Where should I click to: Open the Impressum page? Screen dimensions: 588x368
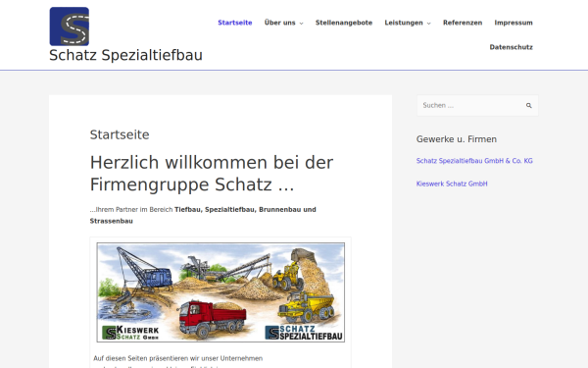click(514, 23)
